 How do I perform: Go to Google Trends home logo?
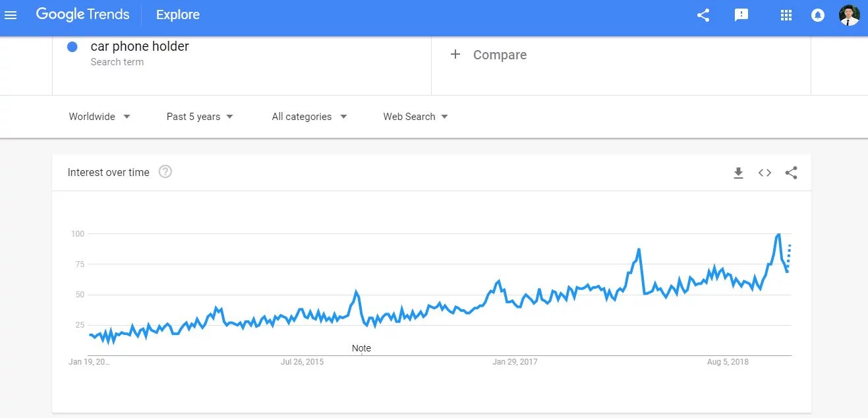pyautogui.click(x=82, y=15)
